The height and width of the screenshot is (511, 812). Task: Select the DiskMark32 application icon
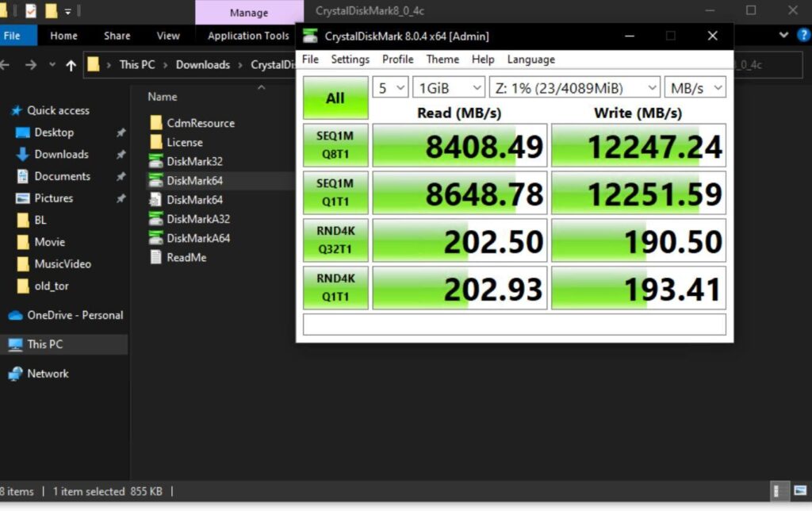point(156,161)
